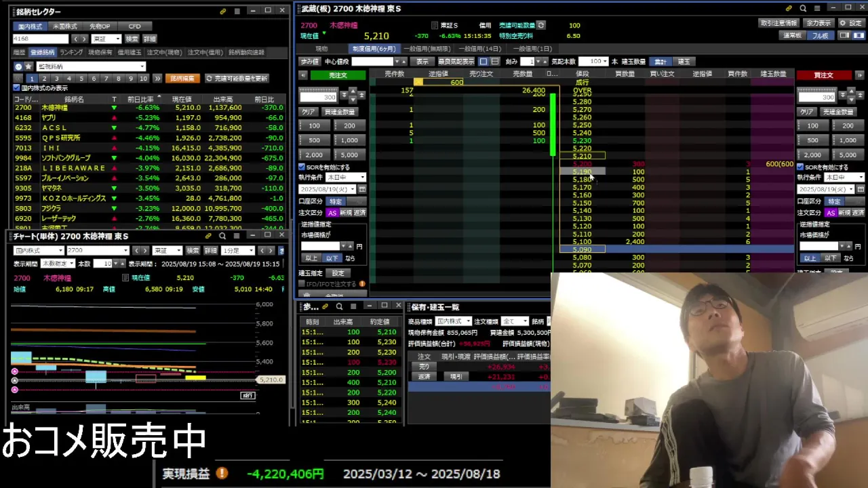The image size is (868, 488).
Task: Click the narrow side-panel layout icon near フル板
Action: click(x=844, y=35)
